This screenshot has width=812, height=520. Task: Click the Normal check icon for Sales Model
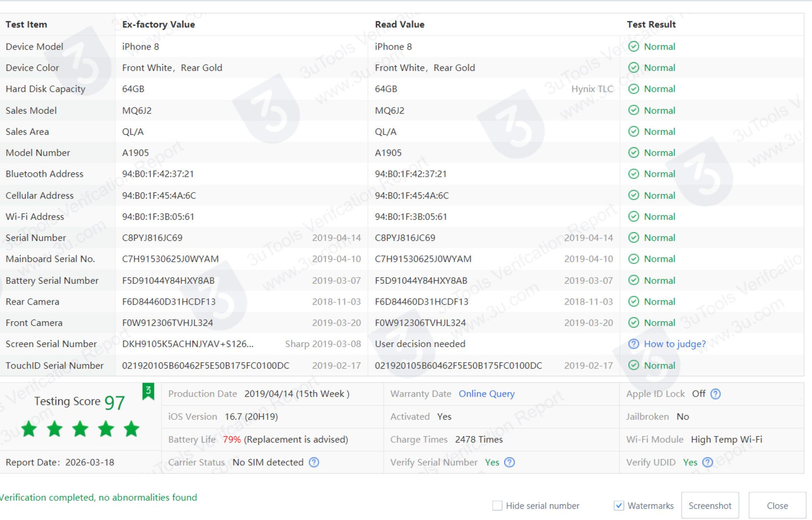[x=633, y=110]
